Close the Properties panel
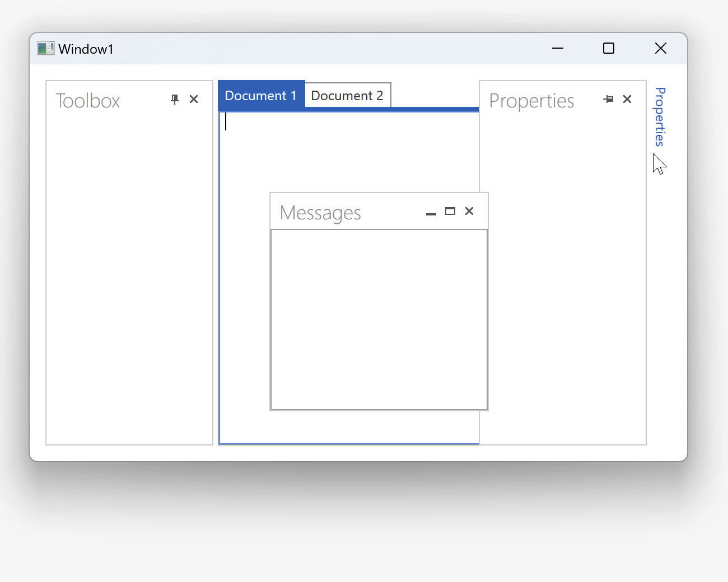Viewport: 728px width, 582px height. (627, 100)
